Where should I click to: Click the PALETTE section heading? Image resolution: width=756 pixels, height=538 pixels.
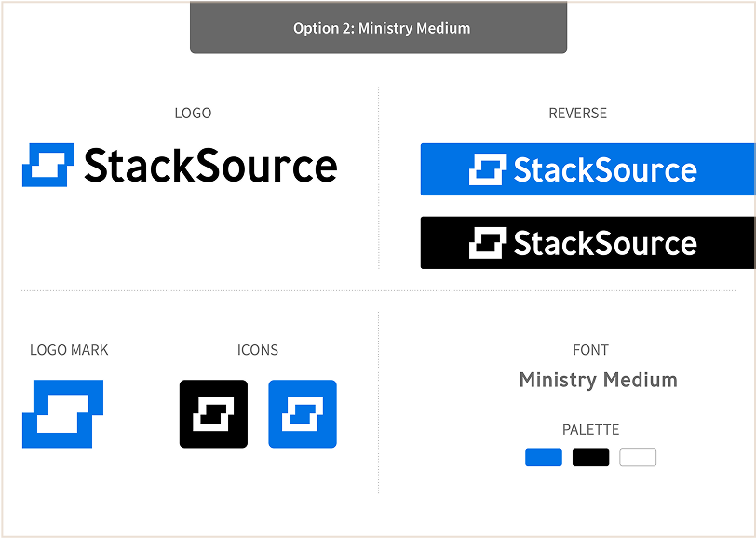(x=590, y=430)
